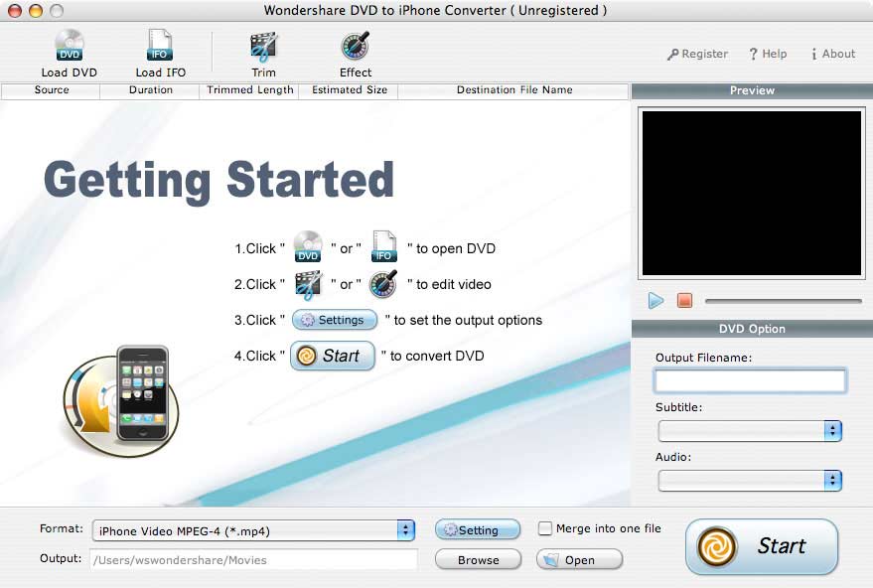Click the Settings button in step 3
Viewport: 873px width, 588px height.
pos(334,320)
